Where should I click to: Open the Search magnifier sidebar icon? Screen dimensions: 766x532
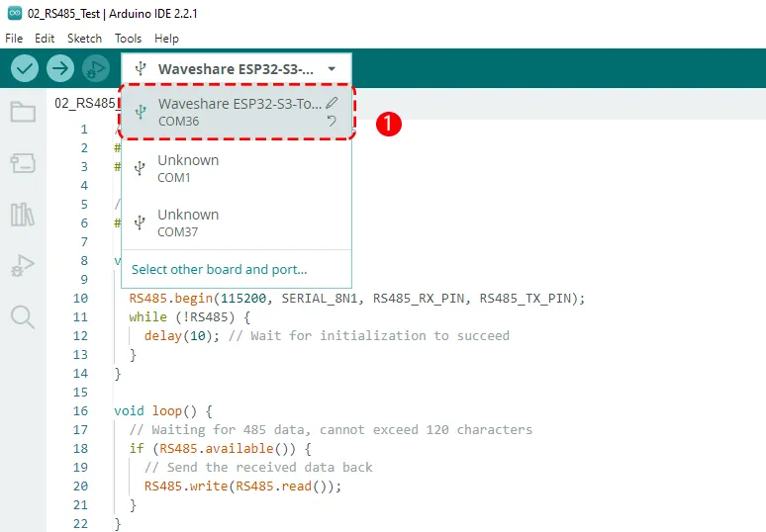pos(23,316)
